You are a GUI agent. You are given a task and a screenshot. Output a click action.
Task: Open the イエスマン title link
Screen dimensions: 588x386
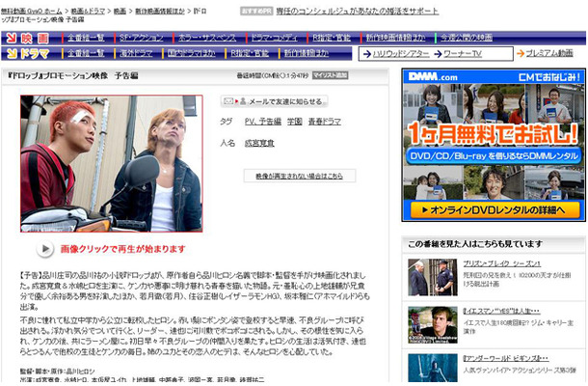click(x=502, y=312)
